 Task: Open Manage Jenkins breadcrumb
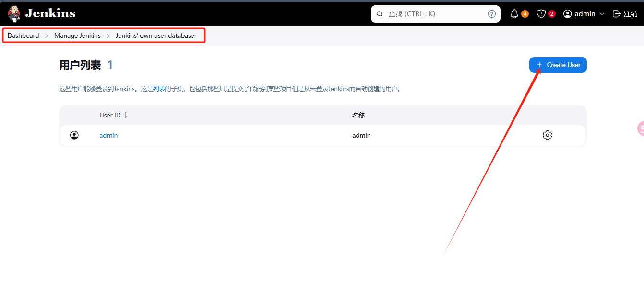click(x=77, y=35)
